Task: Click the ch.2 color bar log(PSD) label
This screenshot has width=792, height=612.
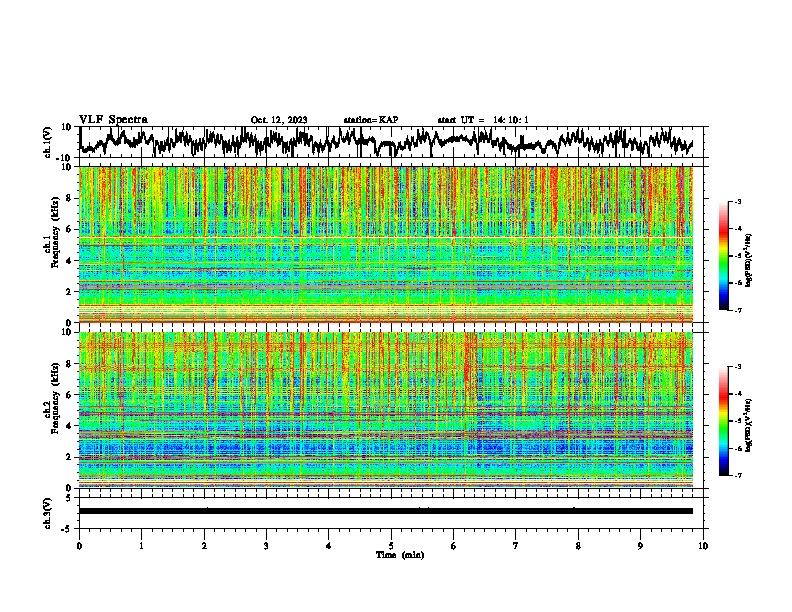Action: click(x=749, y=425)
